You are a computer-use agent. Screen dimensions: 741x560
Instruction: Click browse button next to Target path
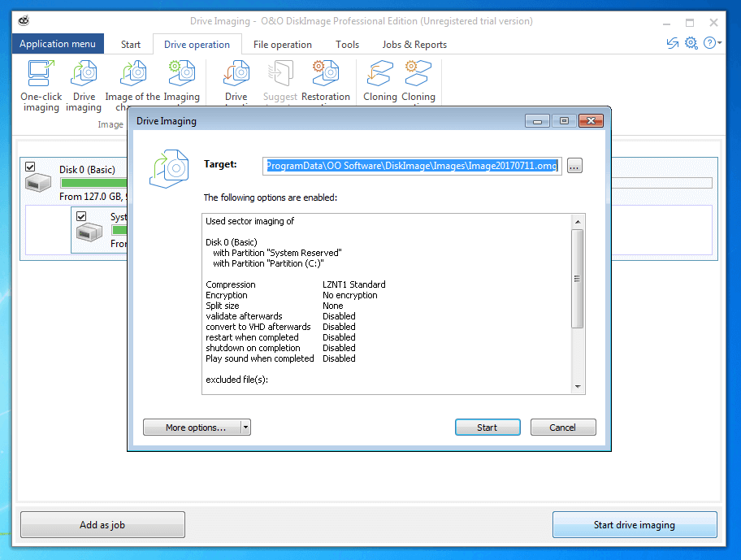[x=574, y=166]
